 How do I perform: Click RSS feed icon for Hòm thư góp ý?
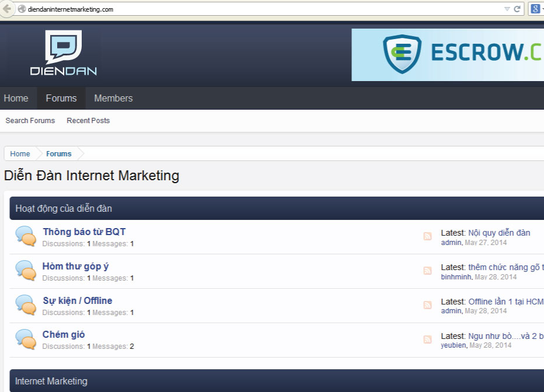(427, 271)
